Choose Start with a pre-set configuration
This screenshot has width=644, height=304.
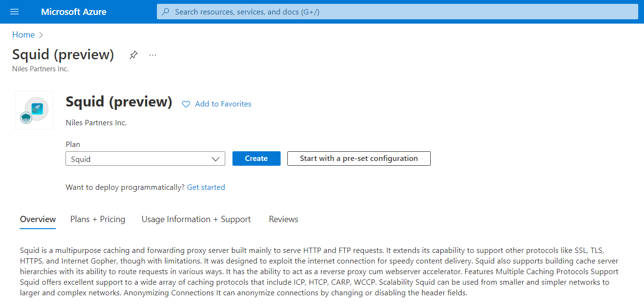pyautogui.click(x=359, y=158)
